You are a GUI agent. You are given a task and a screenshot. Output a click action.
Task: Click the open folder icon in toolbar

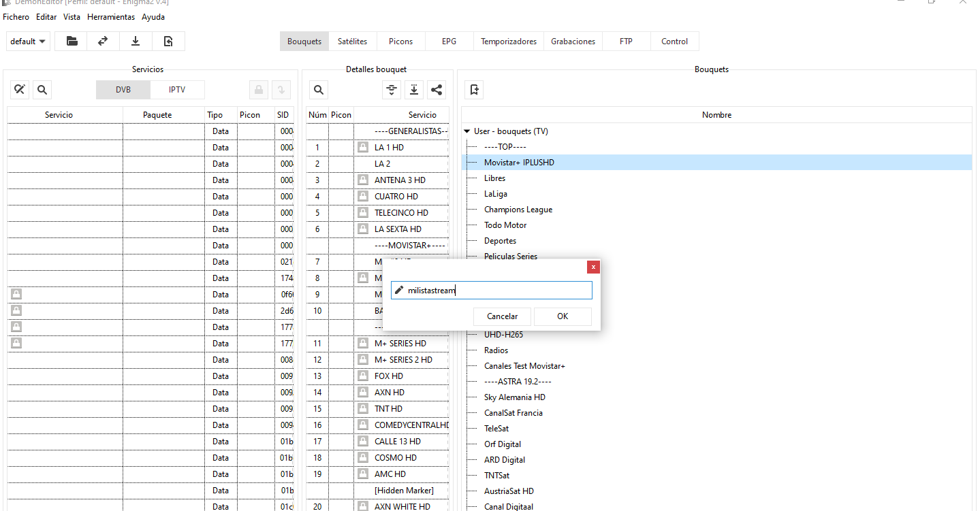(72, 42)
